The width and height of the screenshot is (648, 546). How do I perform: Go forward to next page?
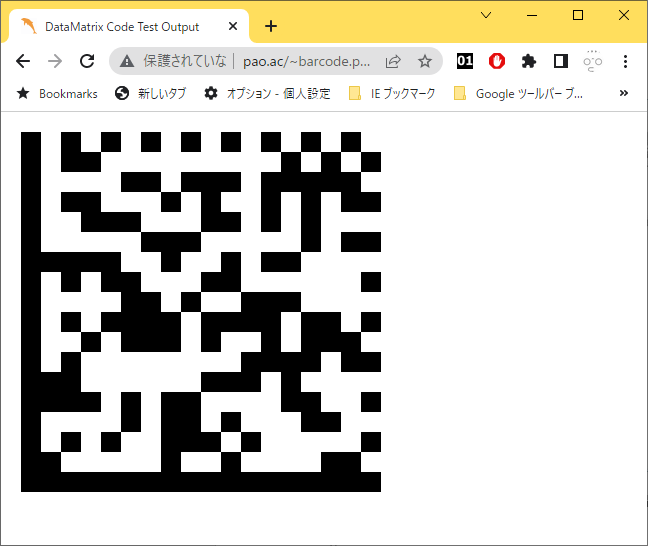point(55,61)
